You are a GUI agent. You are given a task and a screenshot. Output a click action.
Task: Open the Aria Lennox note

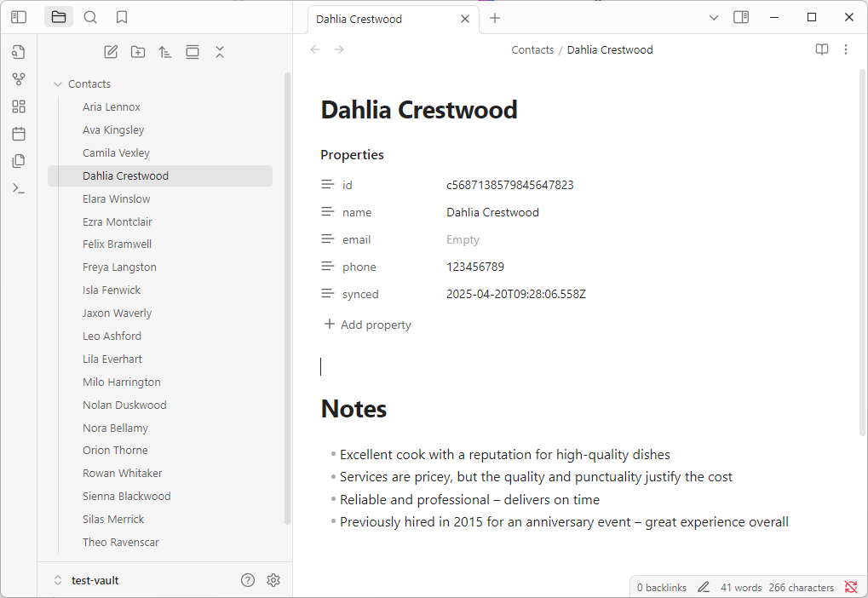[112, 106]
